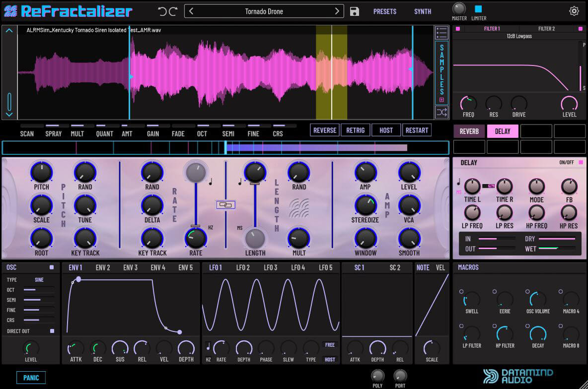Toggle Direct Out in the OSC panel
The width and height of the screenshot is (588, 389).
52,331
